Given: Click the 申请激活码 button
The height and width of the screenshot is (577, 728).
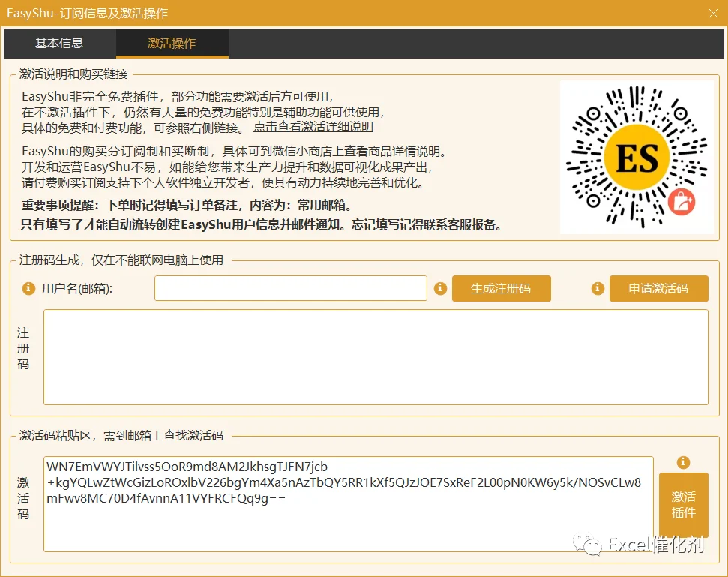Looking at the screenshot, I should (659, 288).
